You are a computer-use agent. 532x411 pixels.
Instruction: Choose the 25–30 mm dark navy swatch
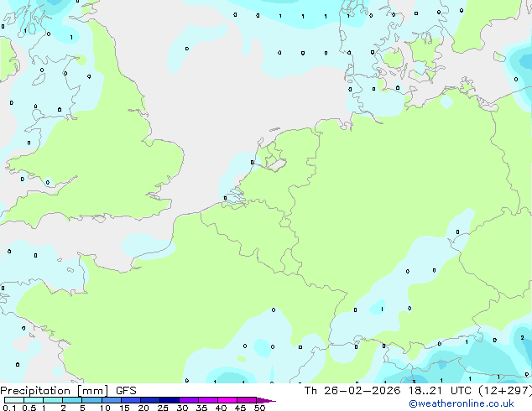[170, 400]
